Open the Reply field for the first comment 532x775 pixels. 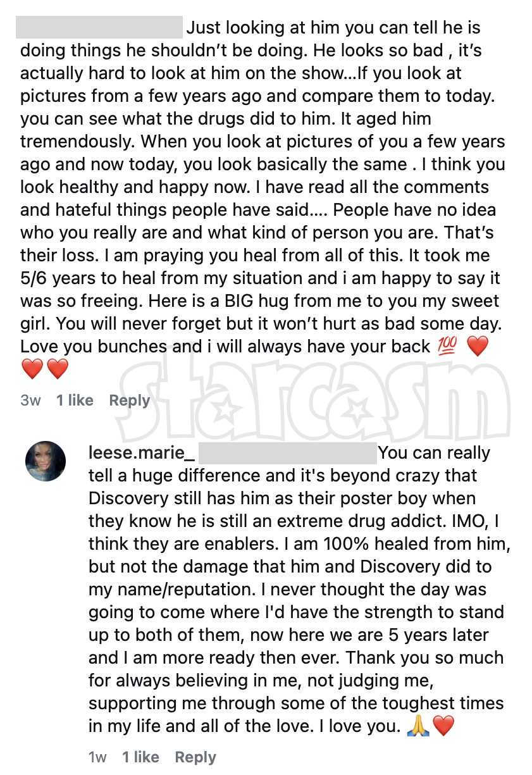[x=129, y=400]
